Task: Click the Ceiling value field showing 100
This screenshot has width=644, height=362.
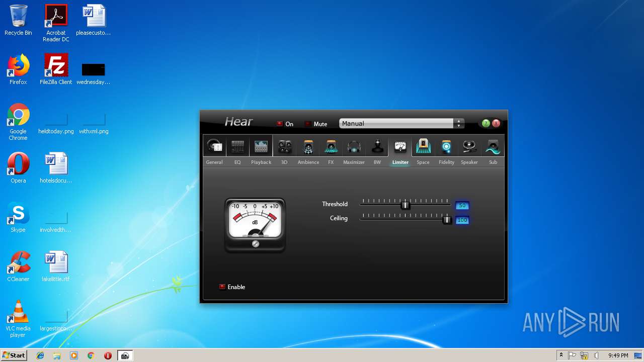Action: pos(462,220)
